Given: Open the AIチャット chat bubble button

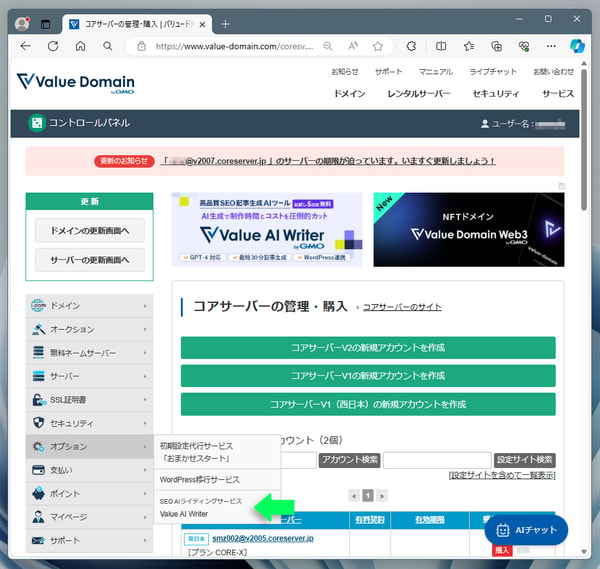Looking at the screenshot, I should [526, 530].
